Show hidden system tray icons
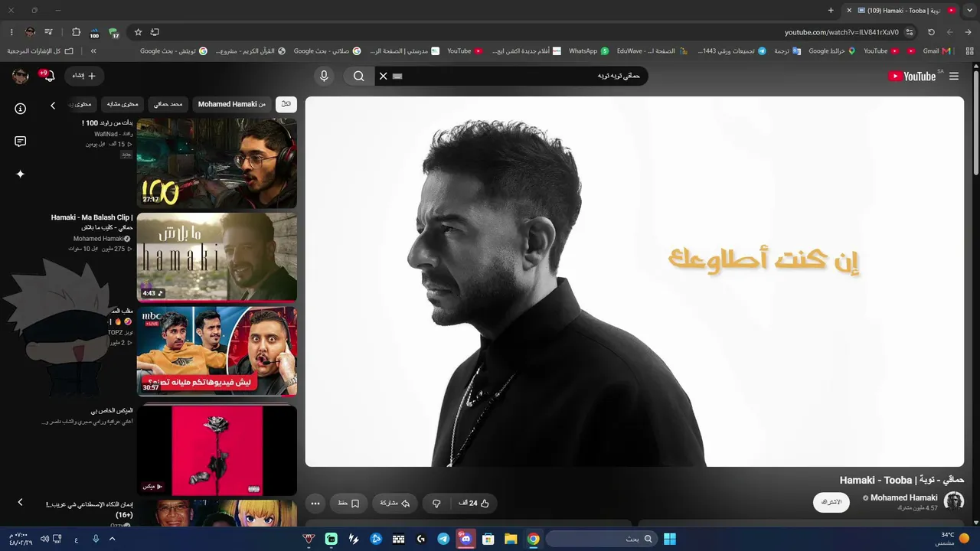980x551 pixels. tap(113, 539)
